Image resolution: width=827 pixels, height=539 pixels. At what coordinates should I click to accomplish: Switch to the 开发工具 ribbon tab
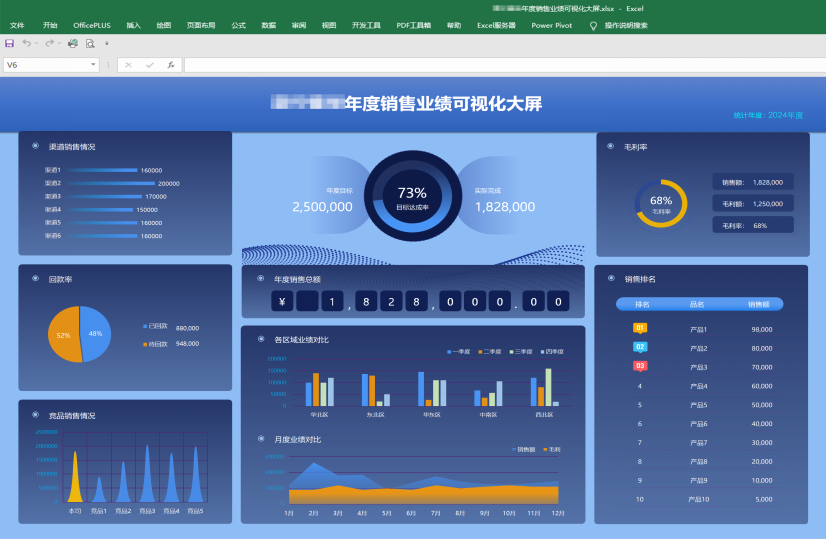coord(366,25)
